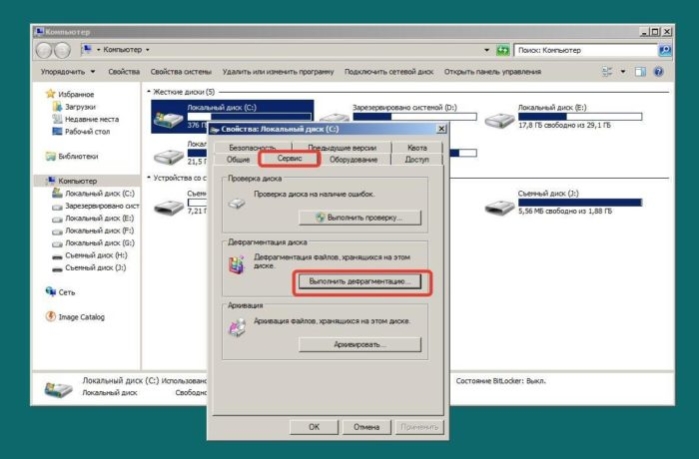Screen dimensions: 699x459
Task: Select Локальный диск (C:) drive tile
Action: point(232,116)
